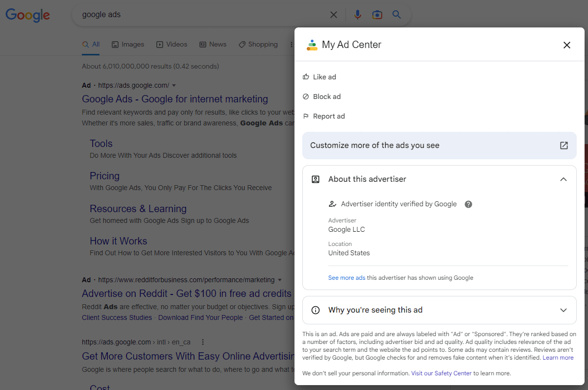Click the Report ad flag icon

[306, 116]
